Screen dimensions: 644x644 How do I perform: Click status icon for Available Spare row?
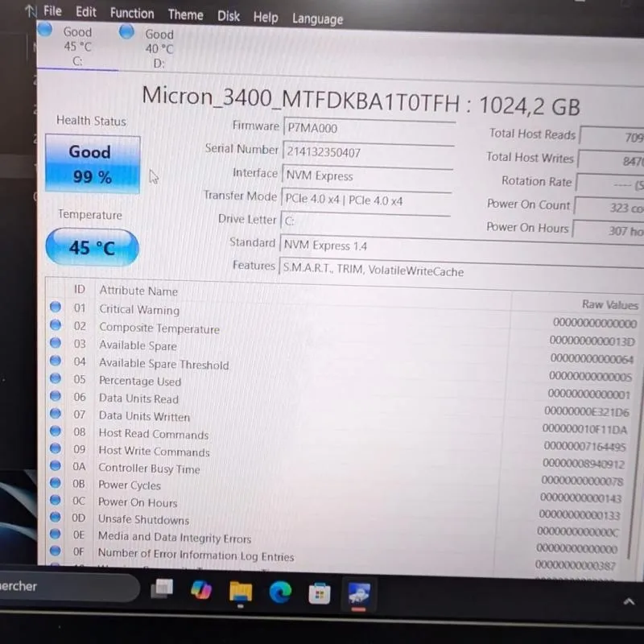[56, 343]
